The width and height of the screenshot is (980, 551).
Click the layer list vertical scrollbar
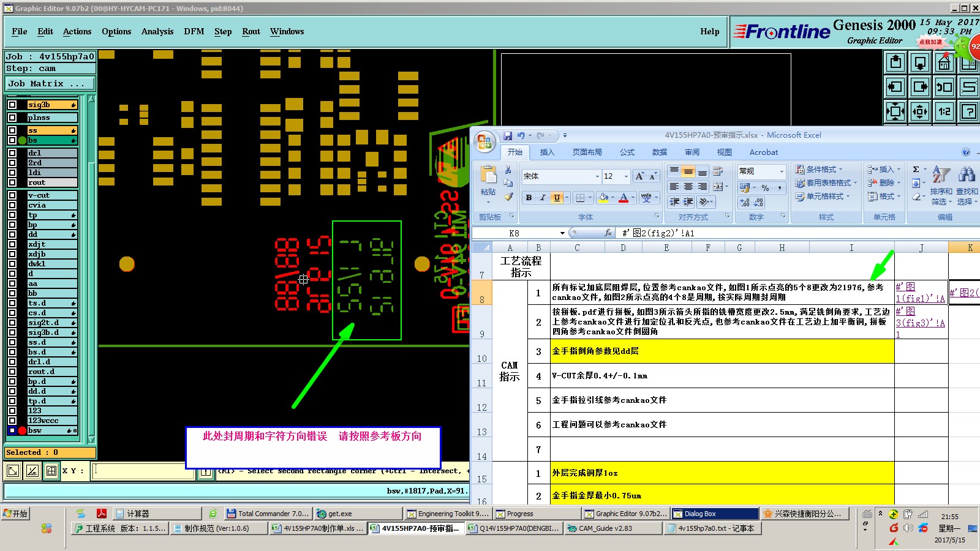tap(91, 269)
